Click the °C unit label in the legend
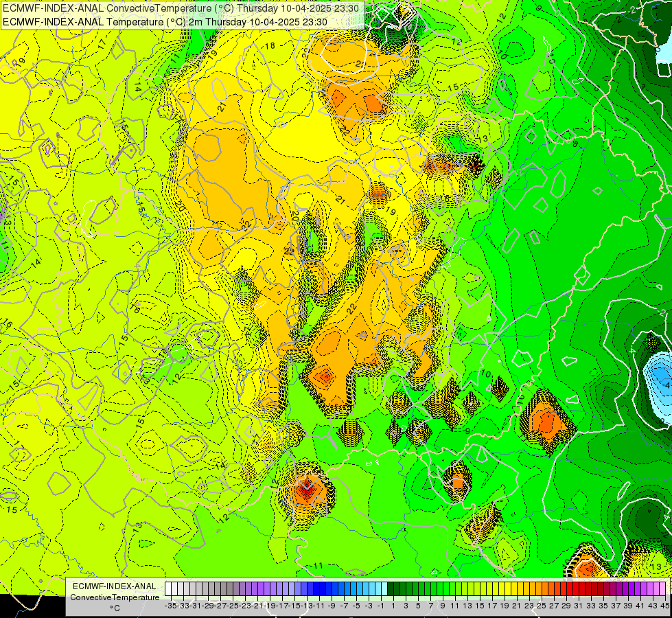 click(115, 608)
